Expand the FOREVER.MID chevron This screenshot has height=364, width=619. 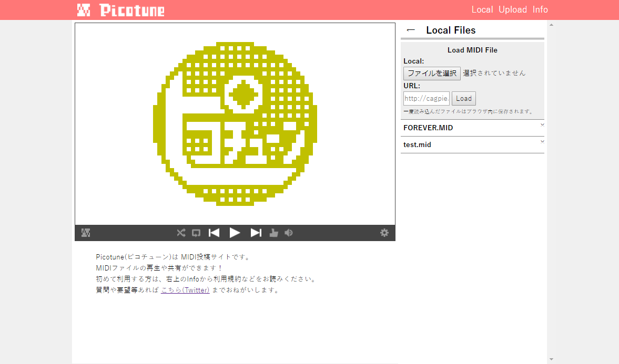click(x=542, y=125)
